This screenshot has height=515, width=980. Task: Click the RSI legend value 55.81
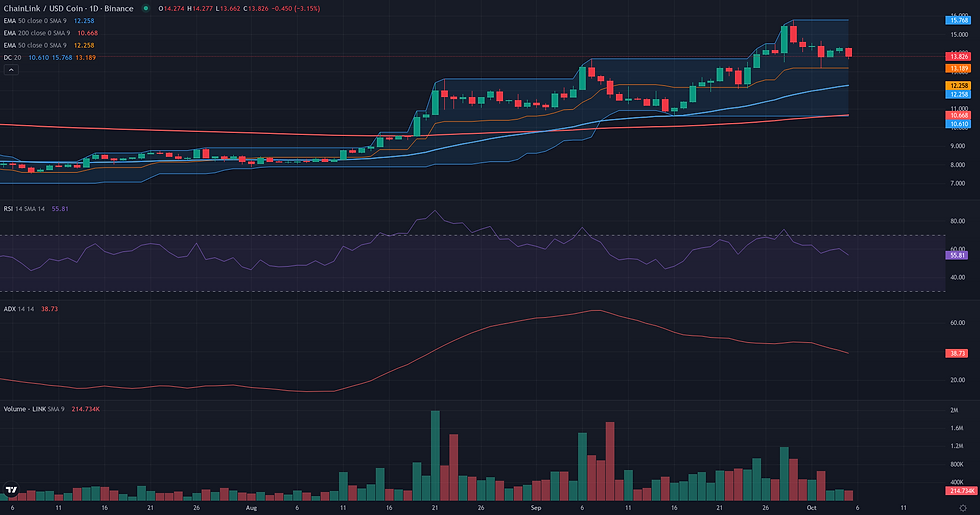(60, 209)
